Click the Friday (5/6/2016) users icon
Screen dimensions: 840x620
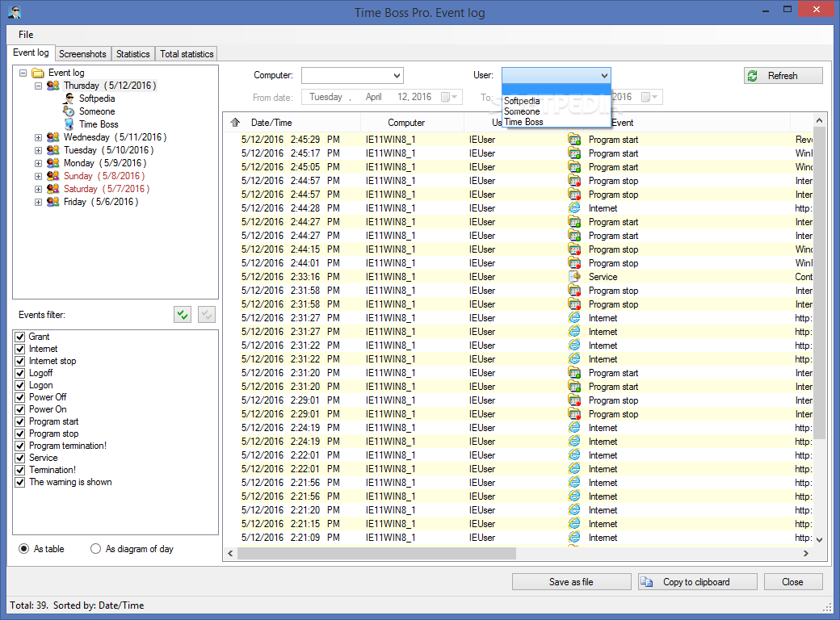[x=53, y=202]
